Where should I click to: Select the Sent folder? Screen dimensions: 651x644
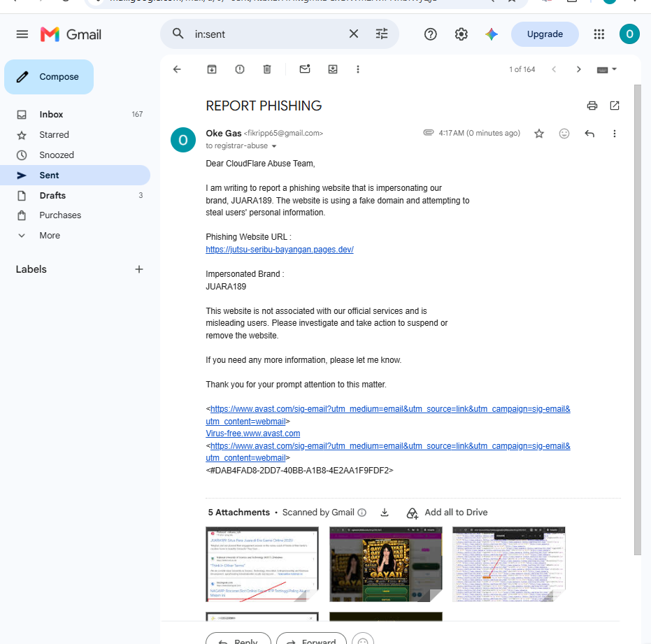point(75,176)
